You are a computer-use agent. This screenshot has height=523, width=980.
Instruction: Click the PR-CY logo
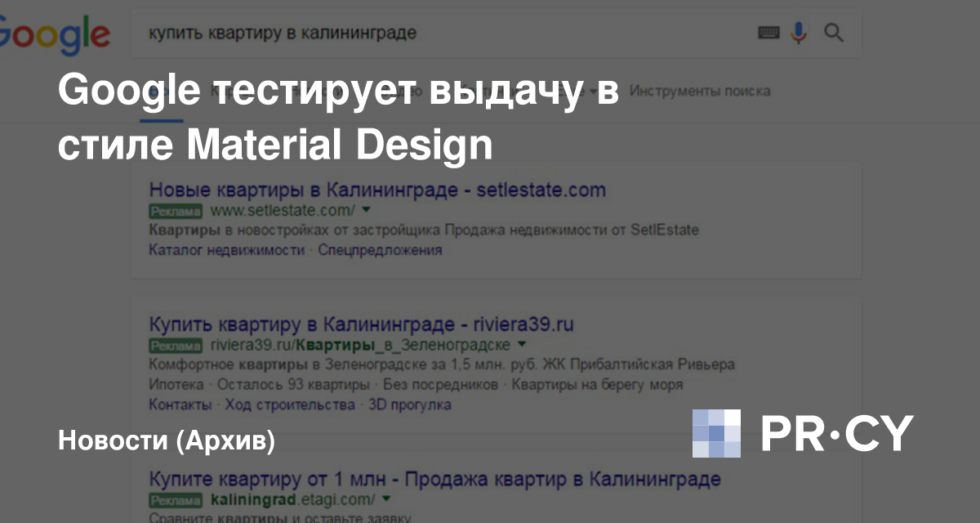837,433
